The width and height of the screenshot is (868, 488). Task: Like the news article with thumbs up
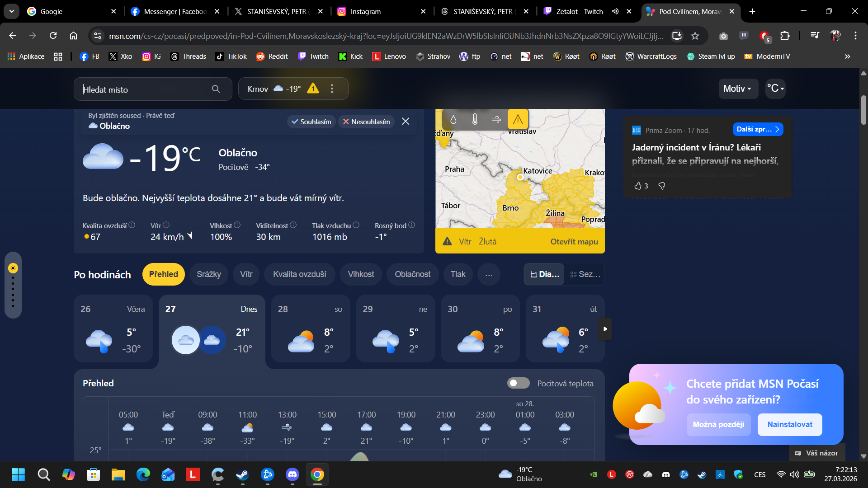coord(638,186)
